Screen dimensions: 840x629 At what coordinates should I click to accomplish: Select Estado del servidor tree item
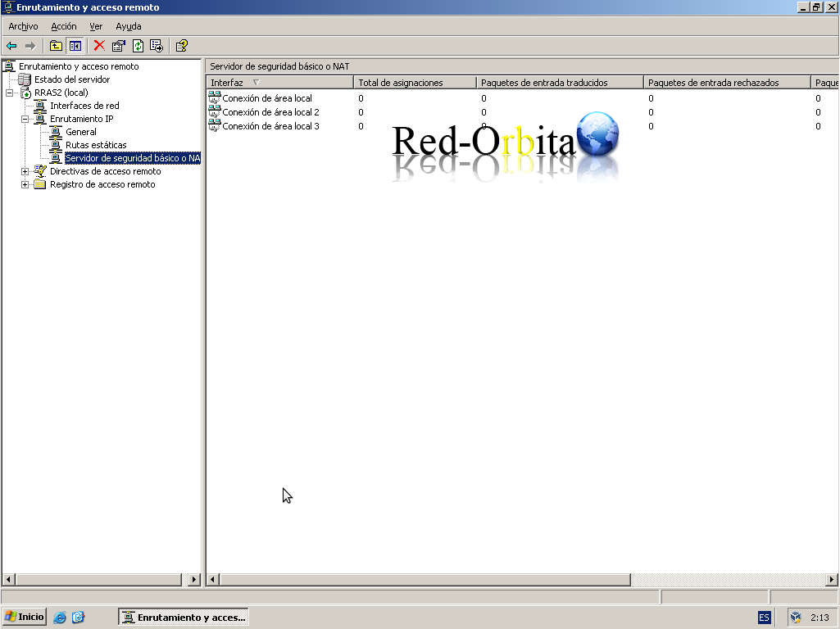click(72, 79)
